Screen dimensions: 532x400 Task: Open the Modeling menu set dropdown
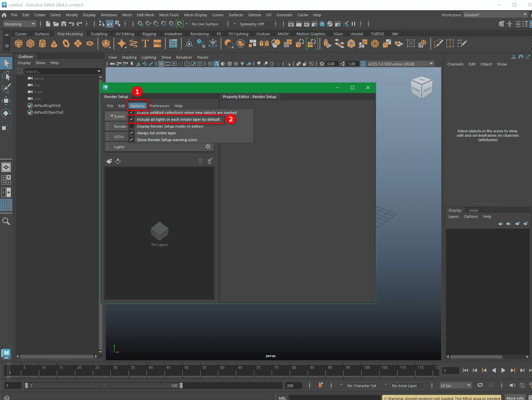[x=20, y=24]
